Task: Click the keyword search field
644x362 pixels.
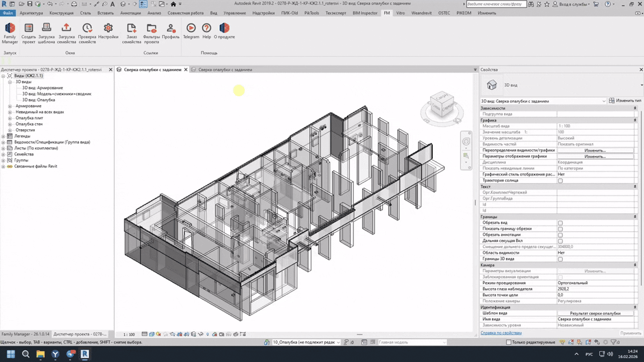Action: [496, 4]
